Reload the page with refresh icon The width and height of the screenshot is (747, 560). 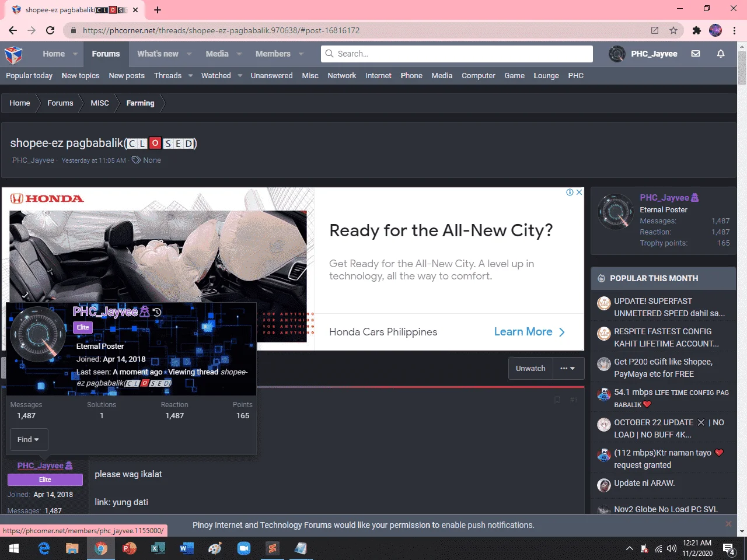click(x=50, y=30)
